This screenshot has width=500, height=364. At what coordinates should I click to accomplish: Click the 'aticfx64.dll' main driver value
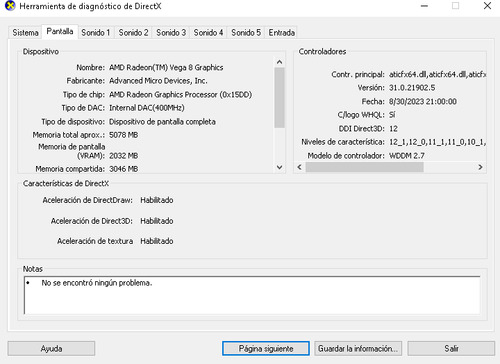point(437,74)
